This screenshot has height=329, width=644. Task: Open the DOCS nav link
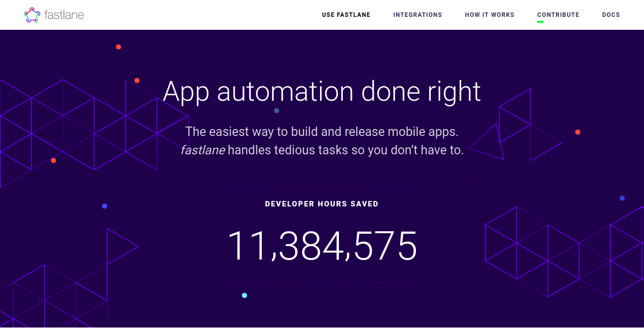click(611, 15)
